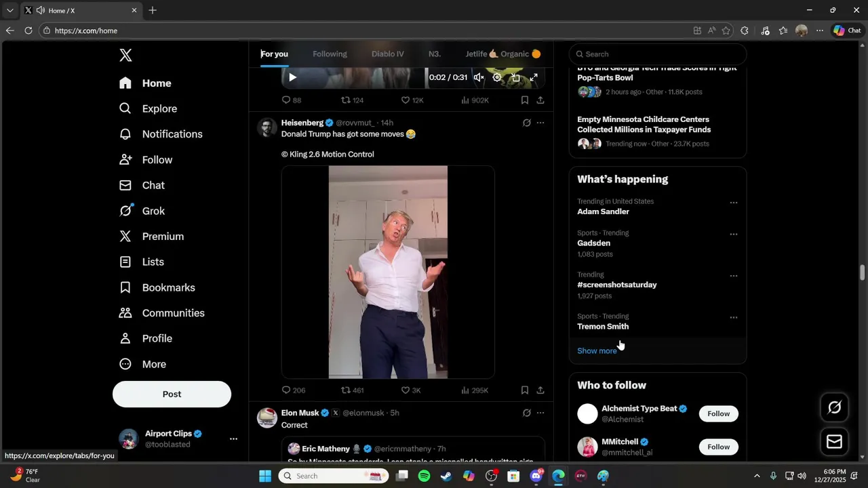Switch to the N3. tab
The width and height of the screenshot is (868, 488).
[x=435, y=54]
